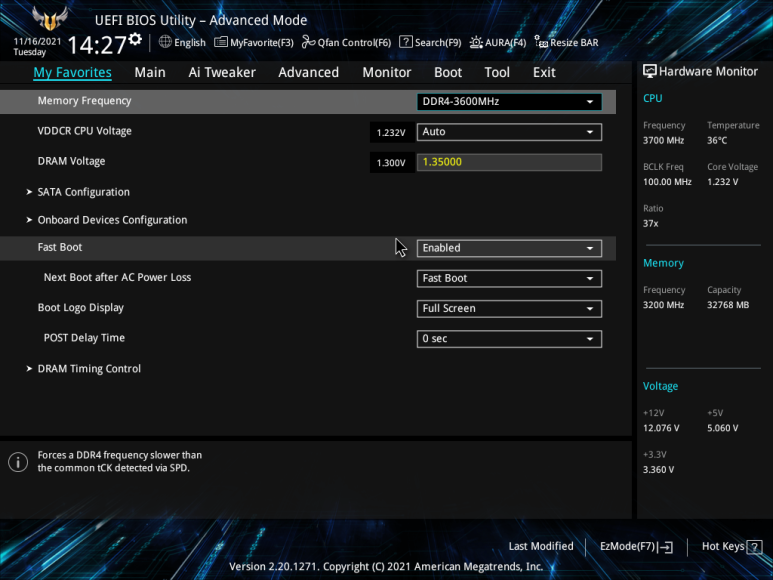This screenshot has width=773, height=580.
Task: Switch to EzMode(F7) text
Action: point(627,546)
